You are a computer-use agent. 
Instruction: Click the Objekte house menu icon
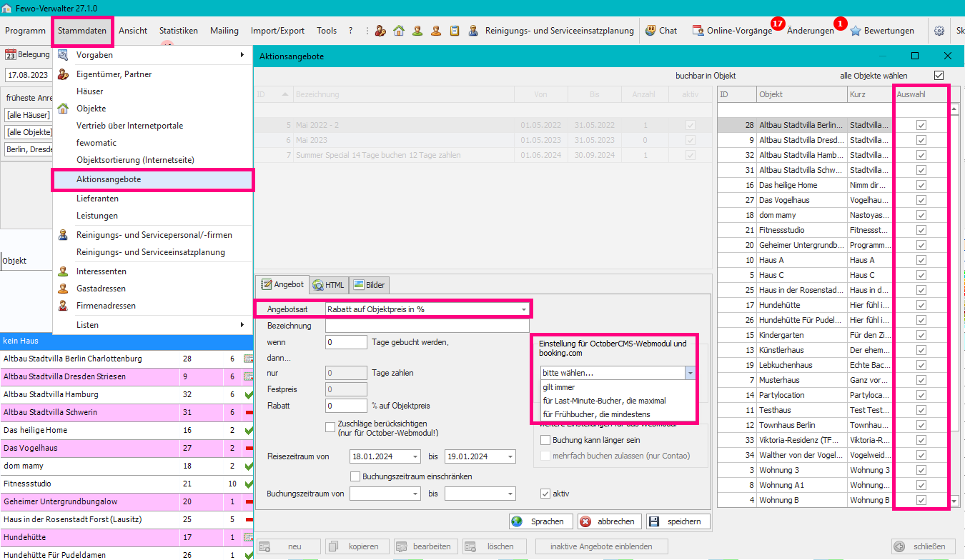coord(63,109)
